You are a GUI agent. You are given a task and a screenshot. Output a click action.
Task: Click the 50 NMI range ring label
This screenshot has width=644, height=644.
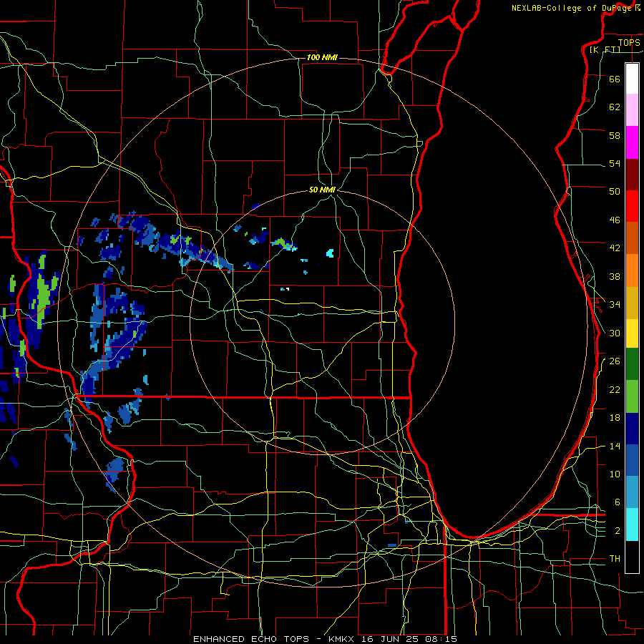click(322, 190)
